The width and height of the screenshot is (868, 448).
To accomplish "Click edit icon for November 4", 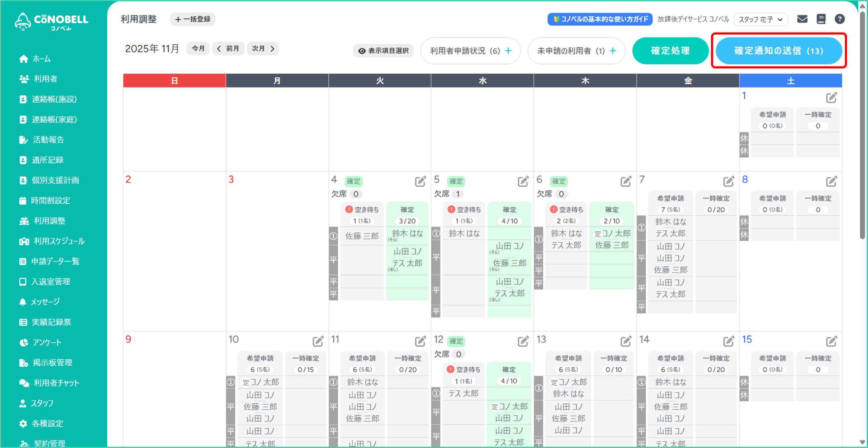I will click(420, 181).
